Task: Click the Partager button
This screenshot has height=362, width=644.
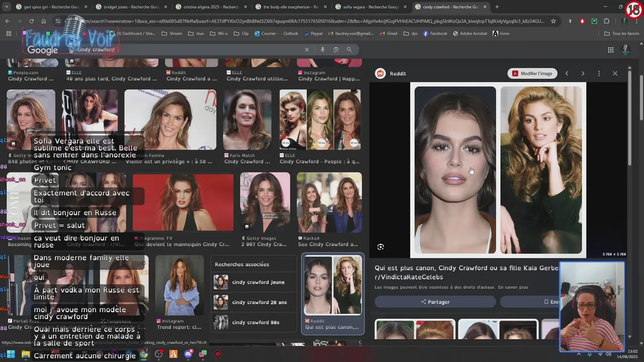Action: (435, 302)
